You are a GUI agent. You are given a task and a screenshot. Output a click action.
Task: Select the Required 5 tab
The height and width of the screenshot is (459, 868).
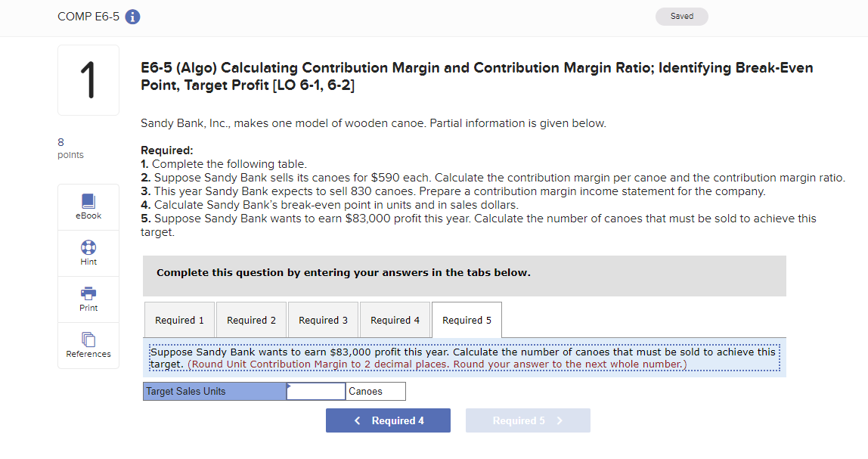467,319
